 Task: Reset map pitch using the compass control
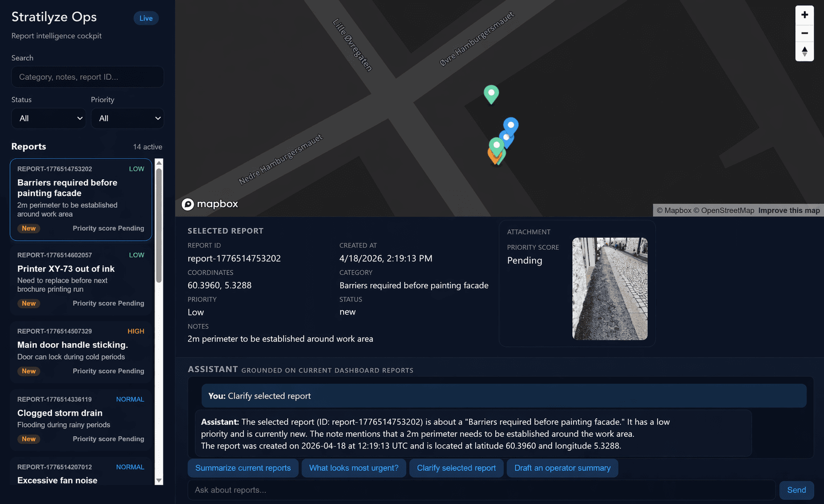coord(804,51)
